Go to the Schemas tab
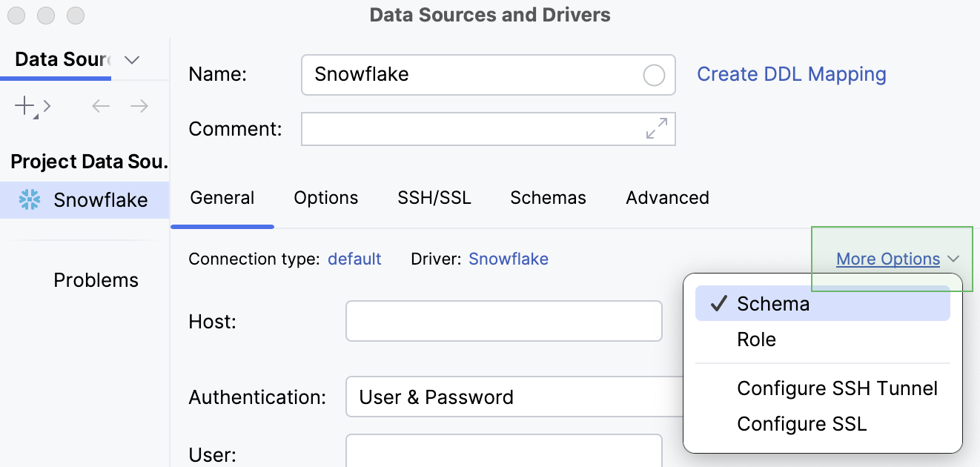Image resolution: width=980 pixels, height=467 pixels. (x=548, y=198)
